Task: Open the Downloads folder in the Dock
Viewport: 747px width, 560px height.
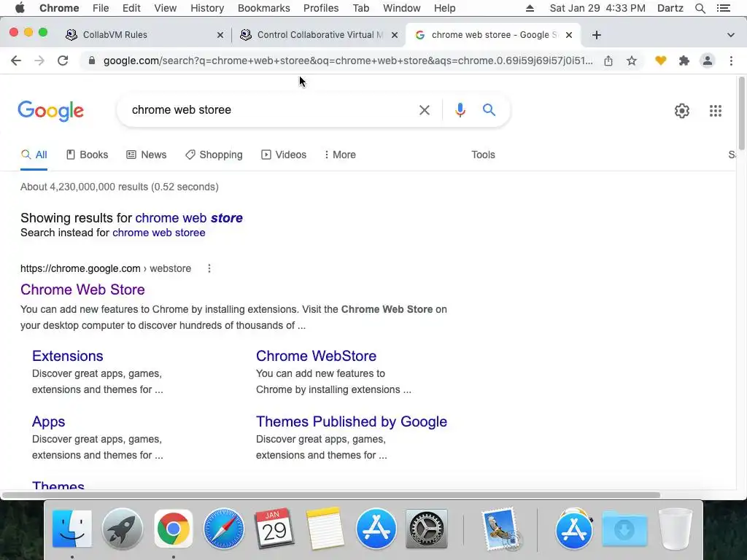Action: pyautogui.click(x=624, y=529)
